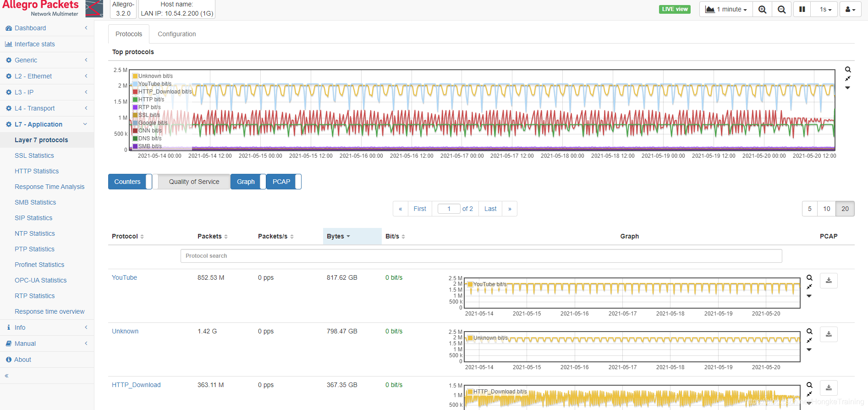Go to the First page

(x=420, y=209)
